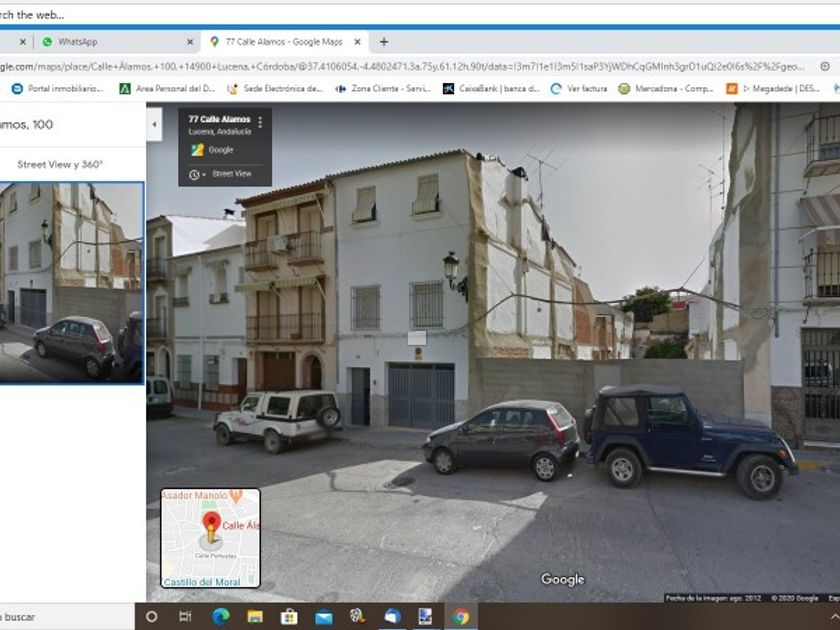Select the Street View thumbnail in the sidebar
The width and height of the screenshot is (840, 630).
(72, 282)
